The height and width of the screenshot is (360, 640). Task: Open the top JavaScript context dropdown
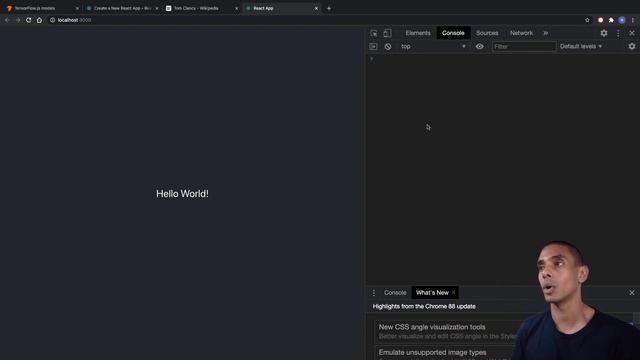pos(433,47)
